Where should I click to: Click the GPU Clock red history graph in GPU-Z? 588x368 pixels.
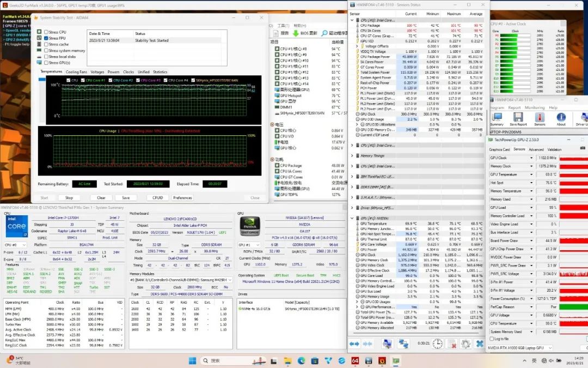[573, 158]
